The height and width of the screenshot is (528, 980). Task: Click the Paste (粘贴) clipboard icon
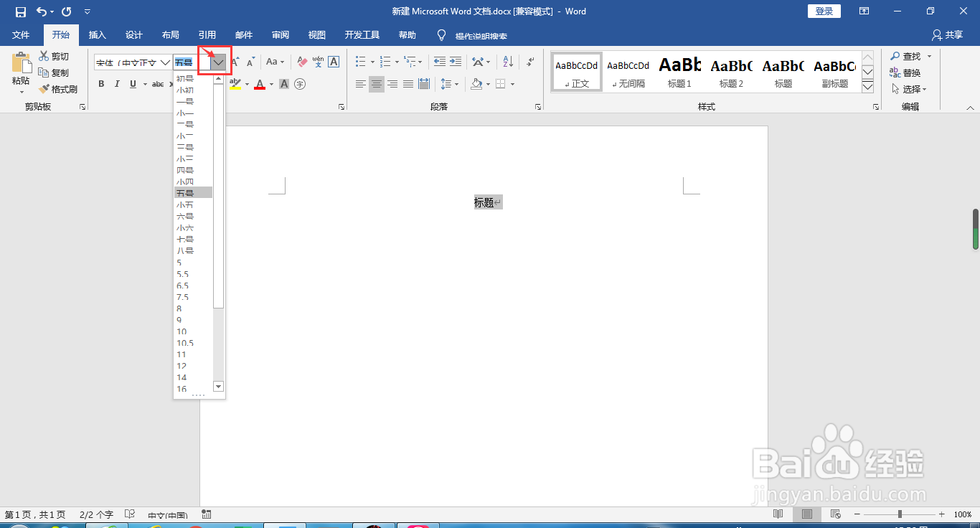tap(21, 63)
